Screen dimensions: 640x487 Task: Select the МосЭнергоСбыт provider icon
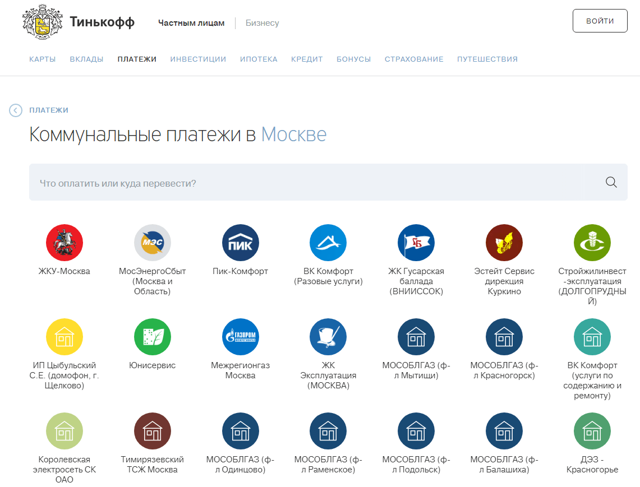click(x=152, y=242)
